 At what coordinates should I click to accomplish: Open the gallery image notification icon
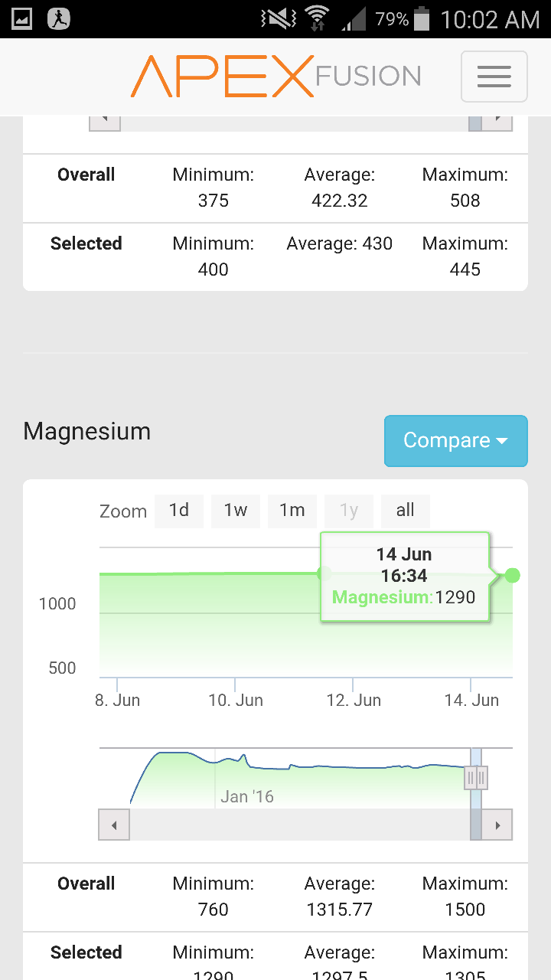pos(21,19)
